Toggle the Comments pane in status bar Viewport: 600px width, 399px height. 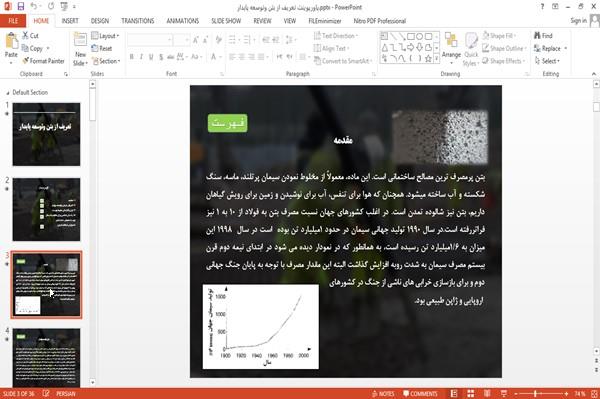pos(420,394)
